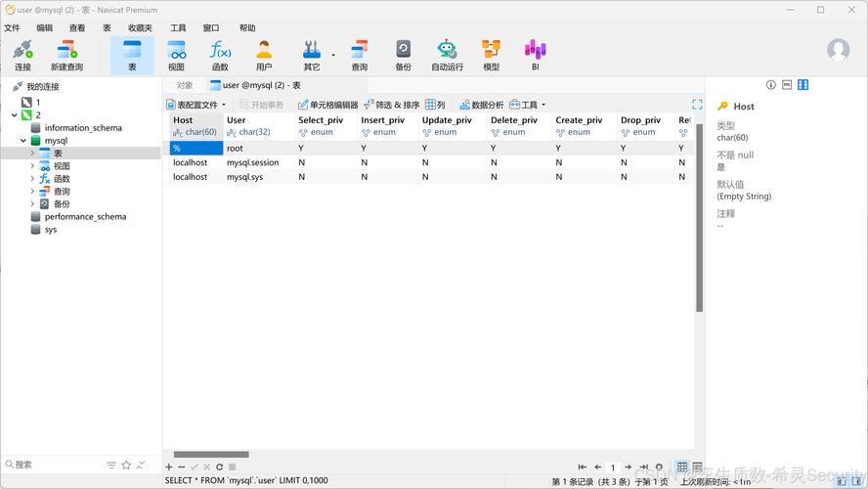The height and width of the screenshot is (489, 868).
Task: Click the user avatar profile icon
Action: click(838, 50)
